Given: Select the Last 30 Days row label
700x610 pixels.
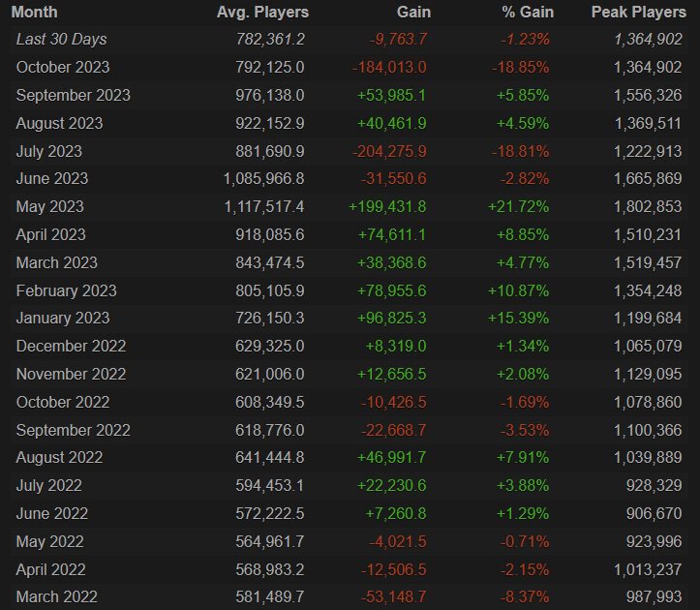Looking at the screenshot, I should 62,40.
